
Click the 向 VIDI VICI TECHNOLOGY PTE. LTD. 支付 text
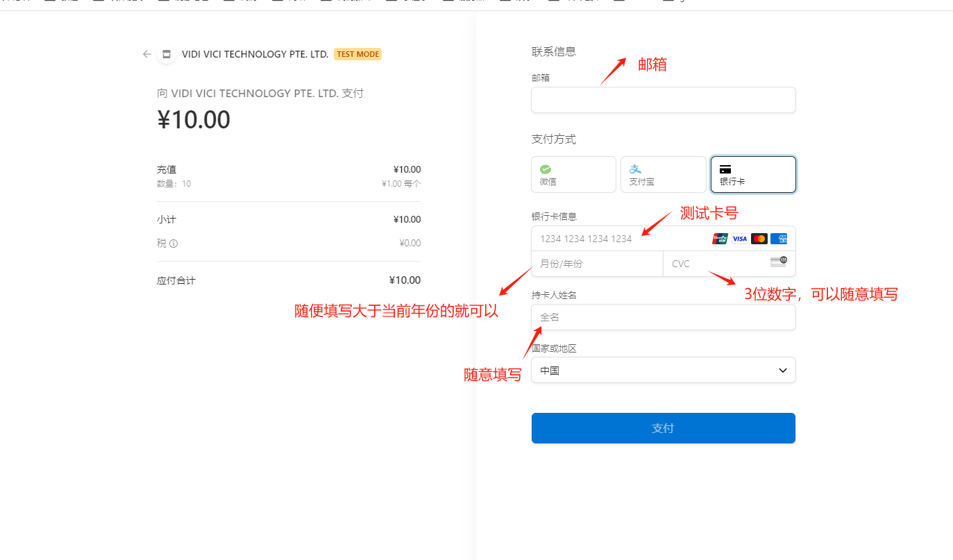click(260, 93)
